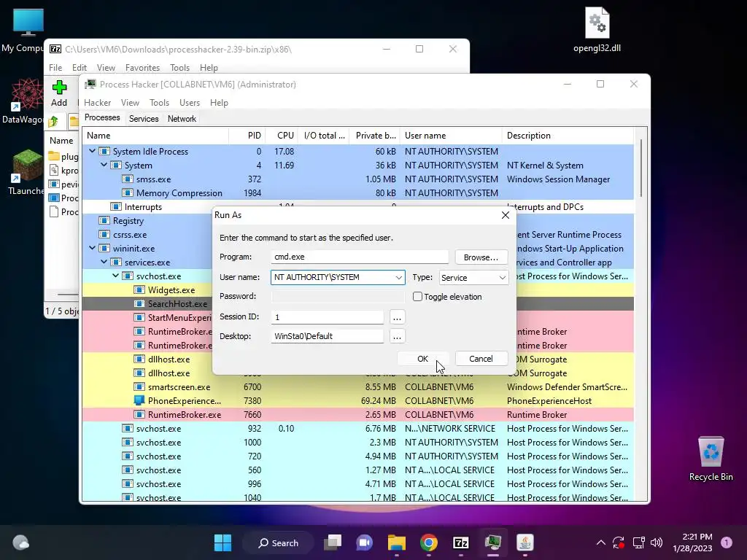
Task: Collapse the services.exe tree node
Action: point(104,262)
